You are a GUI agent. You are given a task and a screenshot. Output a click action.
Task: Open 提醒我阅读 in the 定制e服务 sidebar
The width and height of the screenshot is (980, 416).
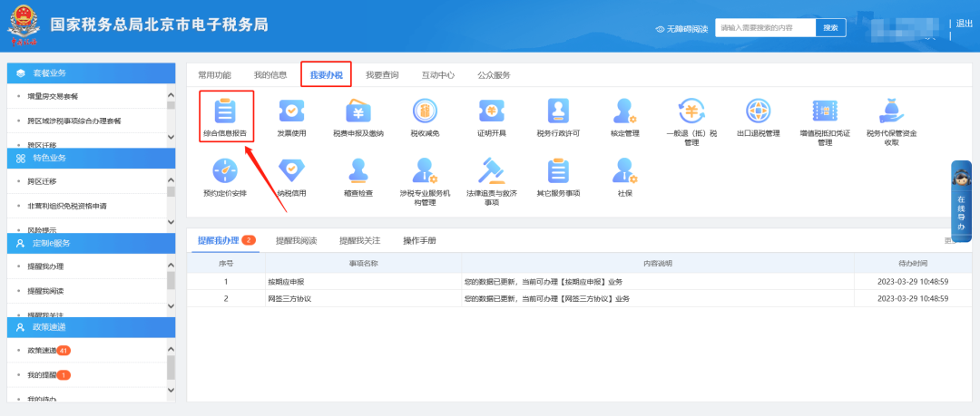(45, 291)
